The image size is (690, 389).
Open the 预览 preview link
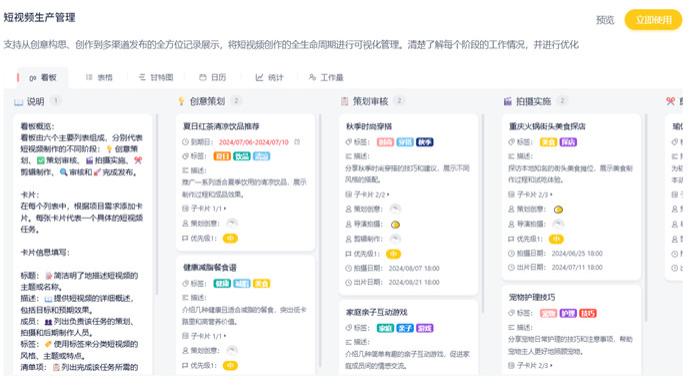[x=605, y=20]
